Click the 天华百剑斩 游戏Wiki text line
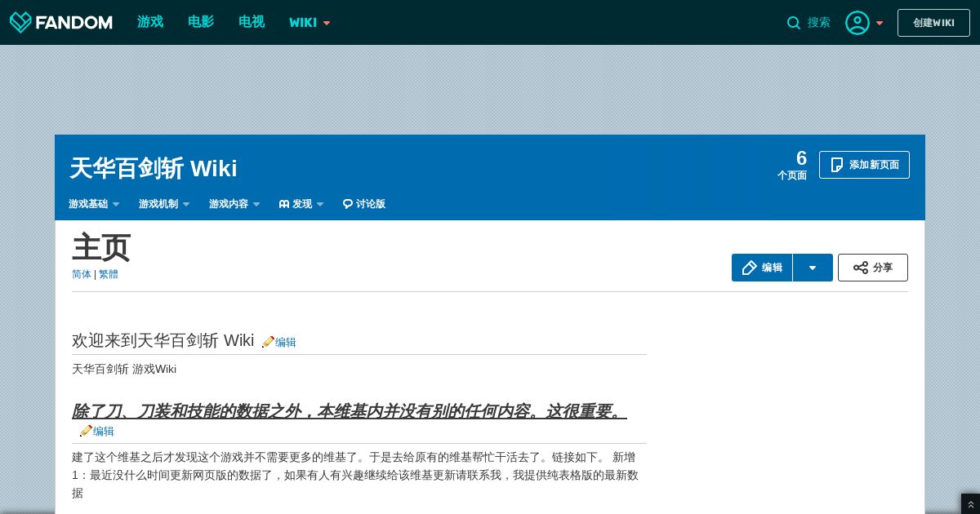Screen dimensions: 980x514 pyautogui.click(x=124, y=369)
